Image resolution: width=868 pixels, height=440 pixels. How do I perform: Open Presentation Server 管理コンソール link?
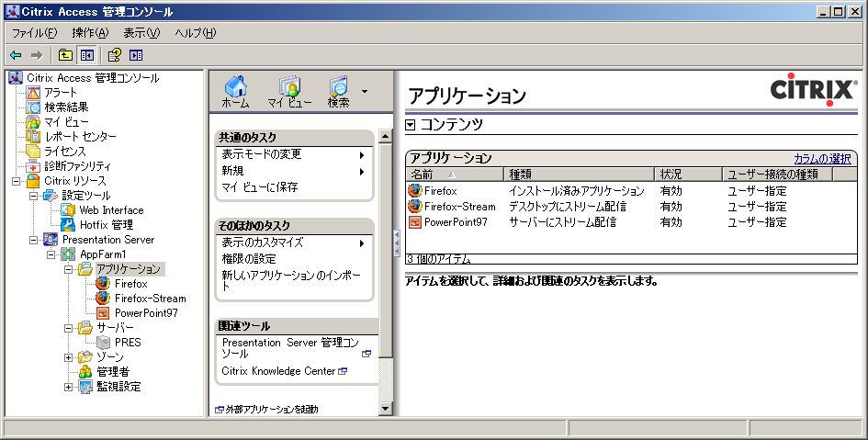pos(290,347)
